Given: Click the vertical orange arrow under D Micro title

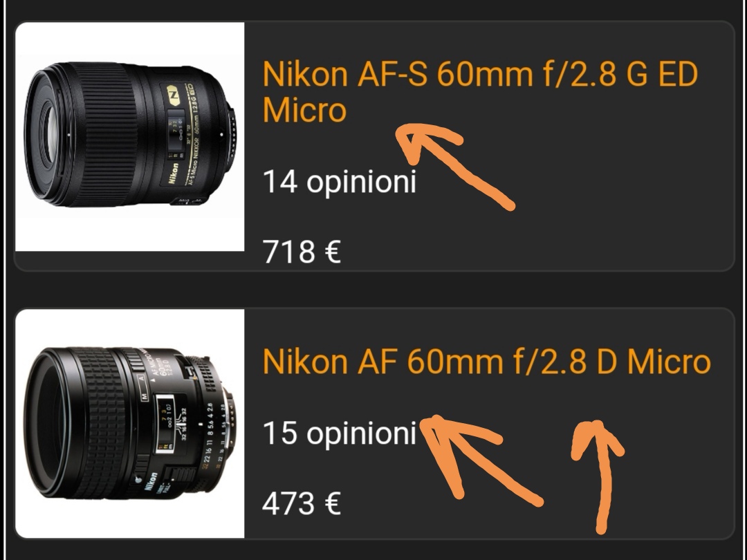Looking at the screenshot, I should 598,476.
